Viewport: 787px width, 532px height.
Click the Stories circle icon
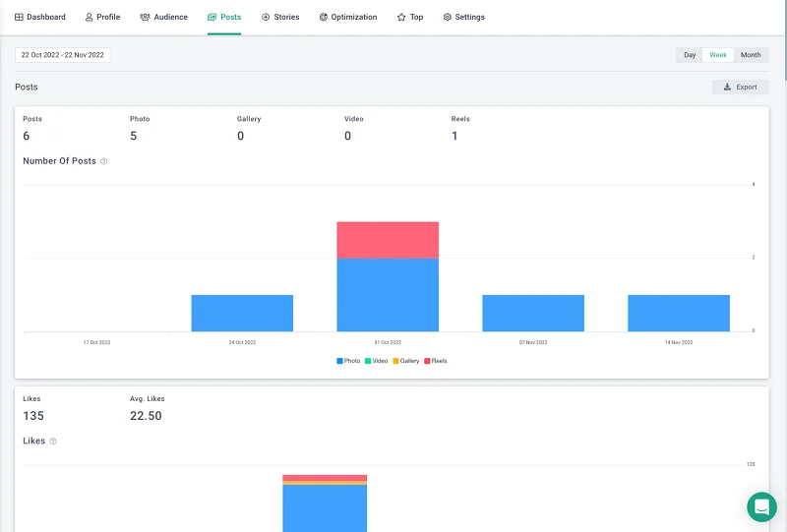(266, 18)
